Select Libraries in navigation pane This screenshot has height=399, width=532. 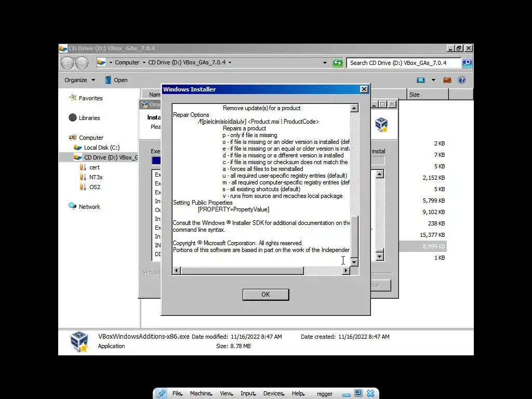tap(89, 118)
